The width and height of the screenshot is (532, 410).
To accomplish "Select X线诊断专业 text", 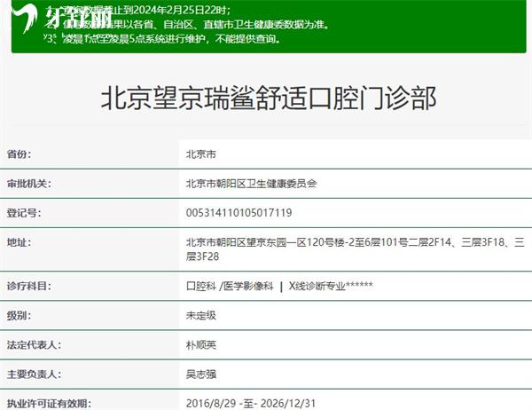I will coord(317,286).
